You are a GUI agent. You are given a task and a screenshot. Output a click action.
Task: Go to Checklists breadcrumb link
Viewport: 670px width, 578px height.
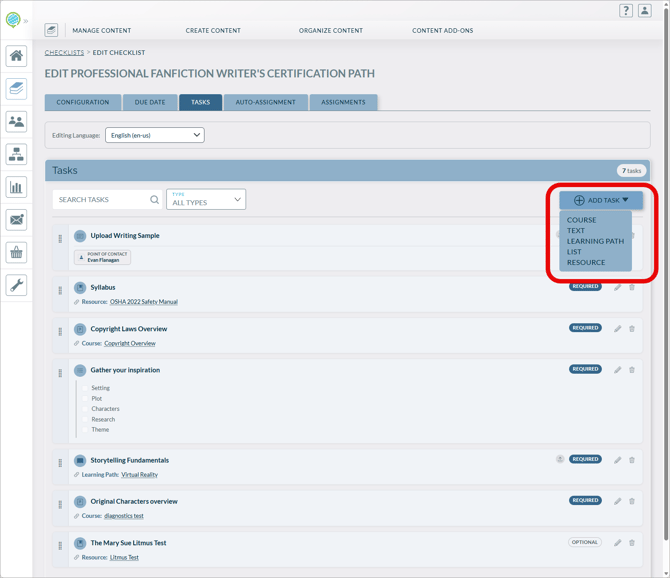click(x=64, y=53)
